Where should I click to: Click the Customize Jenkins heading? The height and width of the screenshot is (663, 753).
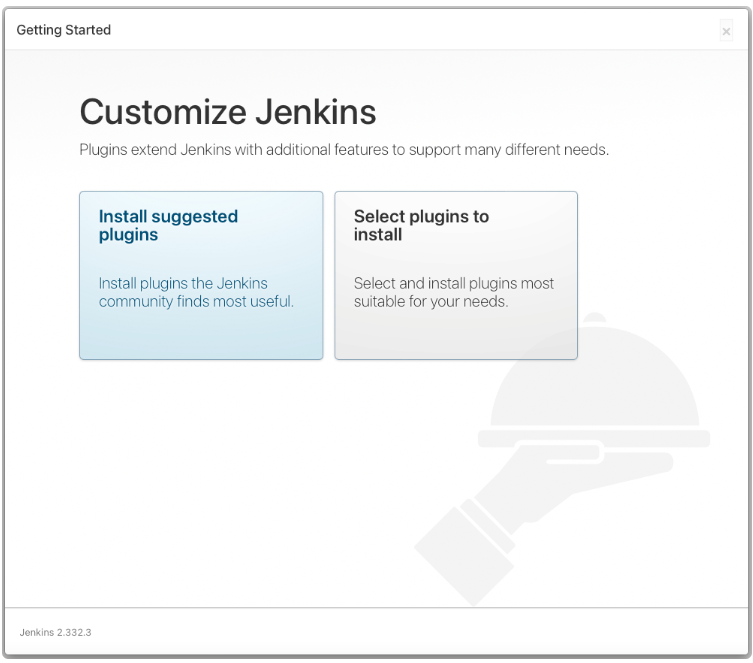[228, 112]
